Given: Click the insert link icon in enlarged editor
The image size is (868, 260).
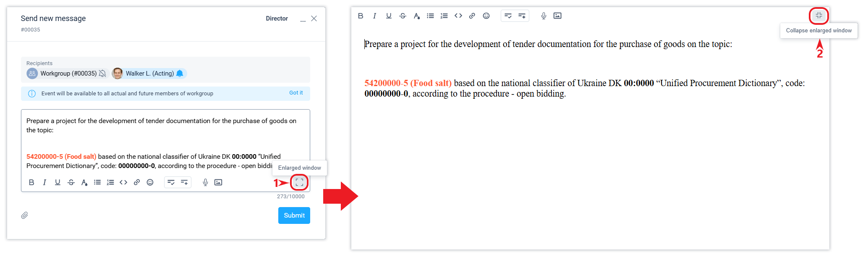Looking at the screenshot, I should [x=472, y=16].
